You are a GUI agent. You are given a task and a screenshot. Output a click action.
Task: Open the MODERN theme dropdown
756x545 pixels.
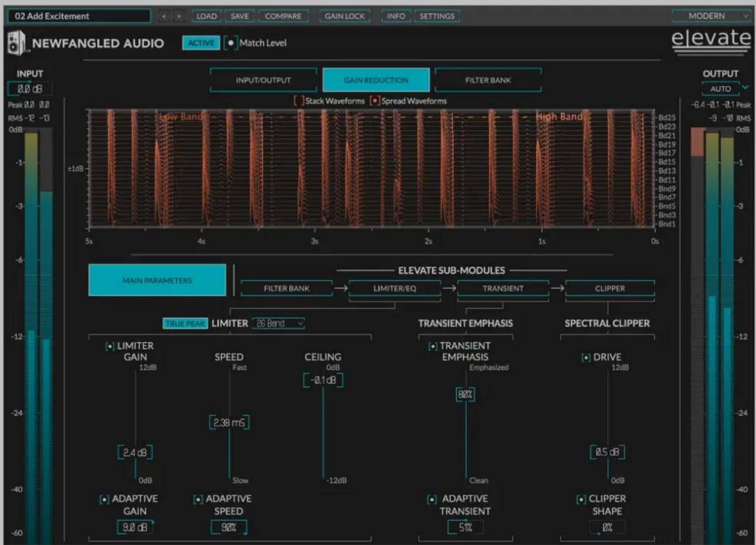[711, 16]
